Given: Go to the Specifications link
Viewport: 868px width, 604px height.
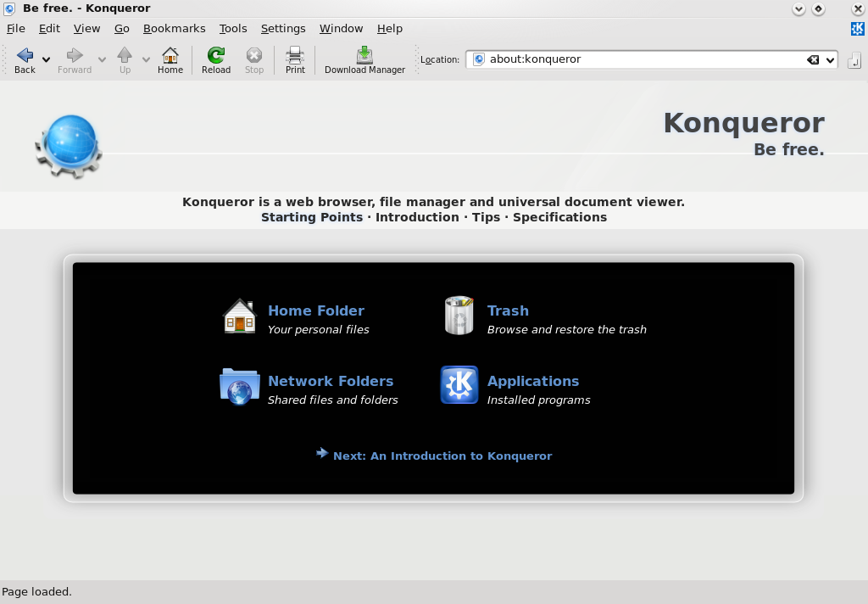Looking at the screenshot, I should pyautogui.click(x=559, y=217).
